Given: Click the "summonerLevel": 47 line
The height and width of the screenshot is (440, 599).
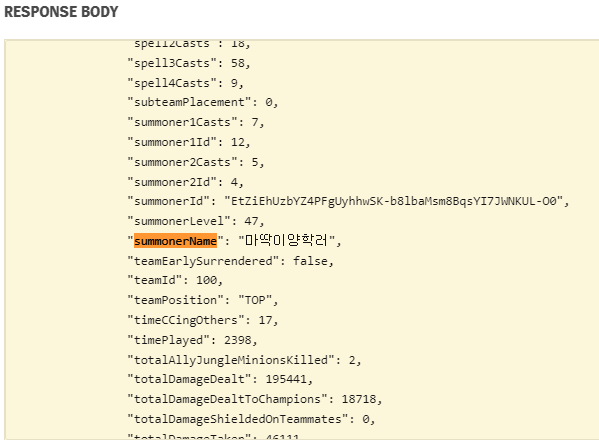Looking at the screenshot, I should coord(196,221).
